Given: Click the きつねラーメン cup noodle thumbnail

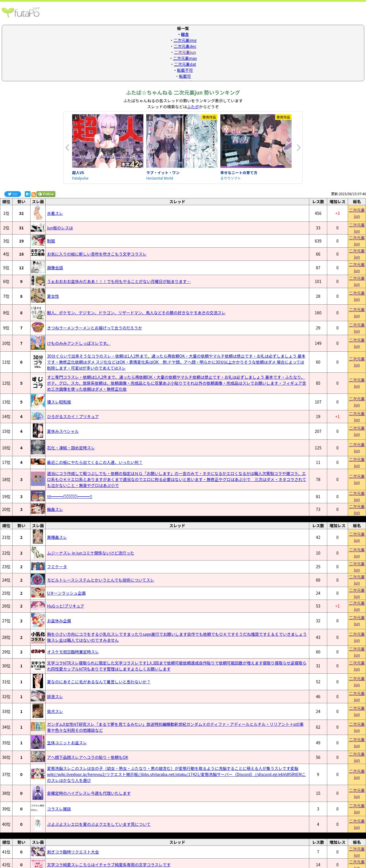Looking at the screenshot, I should point(38,327).
